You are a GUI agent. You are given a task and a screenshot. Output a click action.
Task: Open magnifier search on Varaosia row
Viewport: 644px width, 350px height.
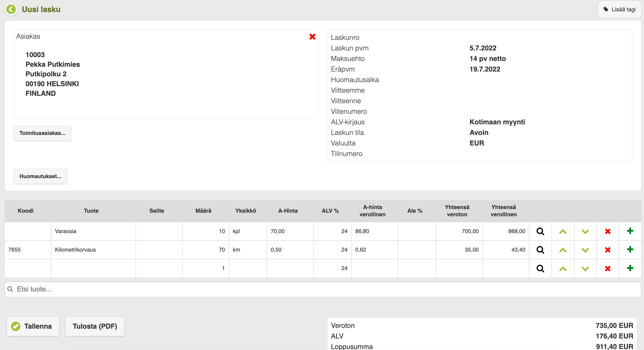[540, 231]
